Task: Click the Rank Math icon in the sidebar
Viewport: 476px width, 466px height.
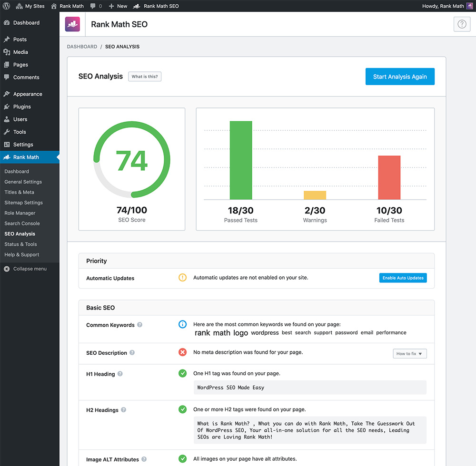Action: pos(7,158)
